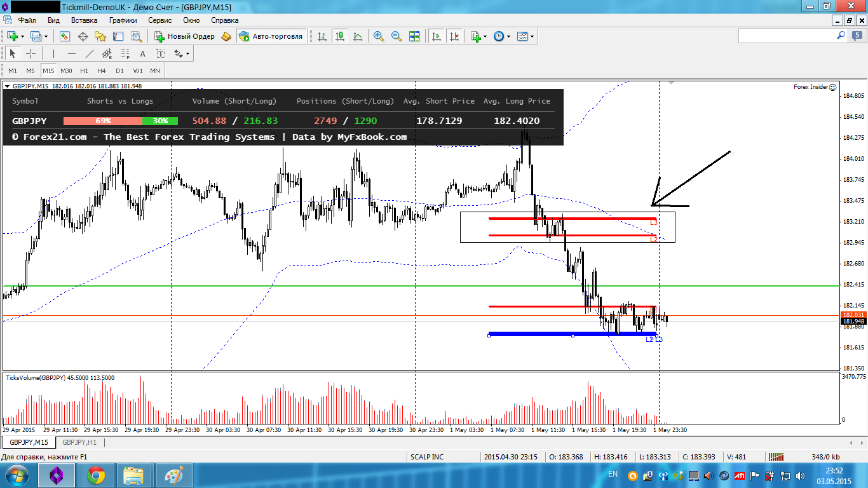Viewport: 868px width, 488px height.
Task: Switch timeframe to M5
Action: click(31, 71)
